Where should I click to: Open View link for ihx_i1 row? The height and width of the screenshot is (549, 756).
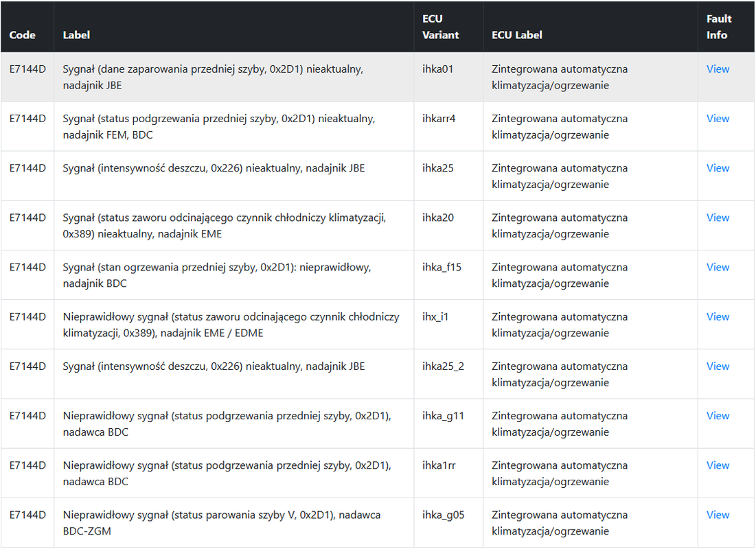(x=718, y=316)
